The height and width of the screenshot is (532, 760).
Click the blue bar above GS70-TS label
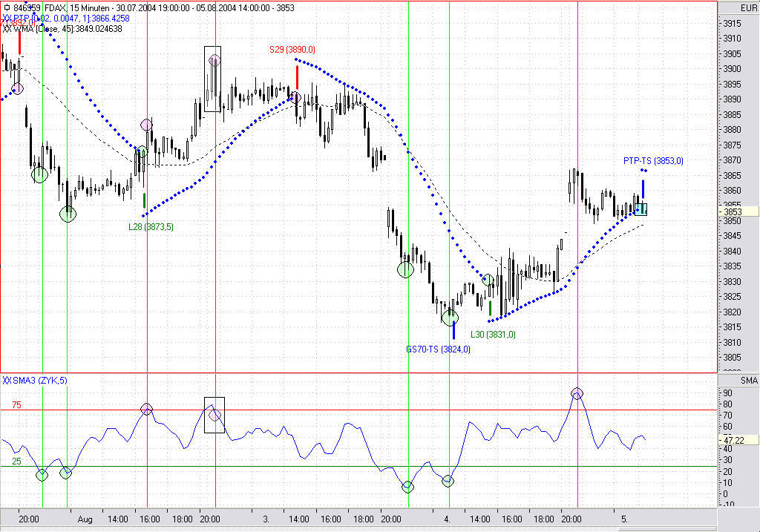453,330
